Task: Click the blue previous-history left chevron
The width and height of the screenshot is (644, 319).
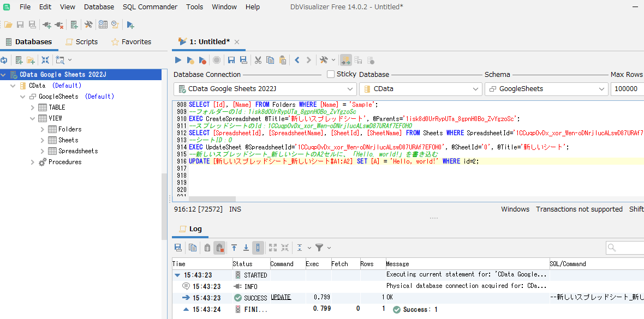Action: pyautogui.click(x=297, y=60)
